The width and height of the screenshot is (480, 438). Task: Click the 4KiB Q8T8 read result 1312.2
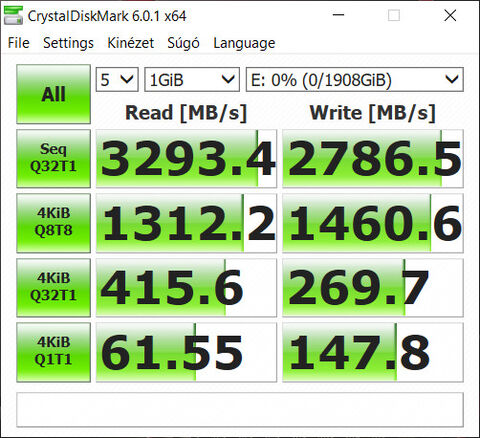pos(186,223)
